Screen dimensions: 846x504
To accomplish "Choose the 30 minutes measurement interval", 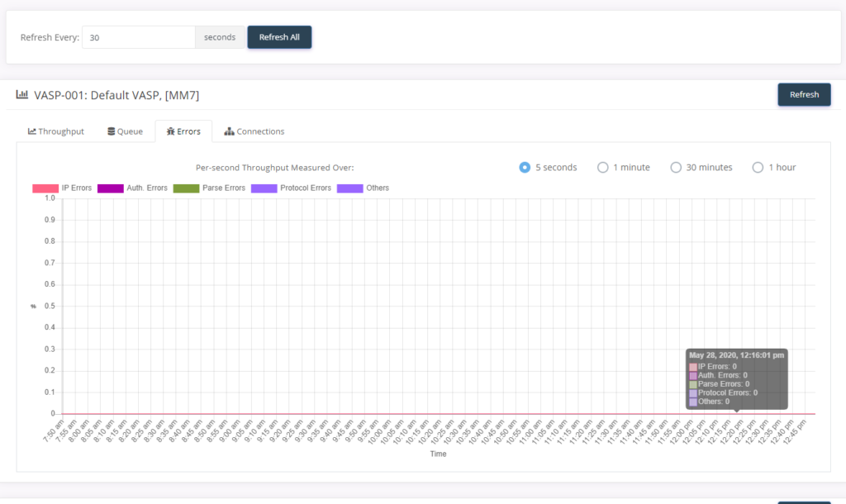I will point(676,167).
